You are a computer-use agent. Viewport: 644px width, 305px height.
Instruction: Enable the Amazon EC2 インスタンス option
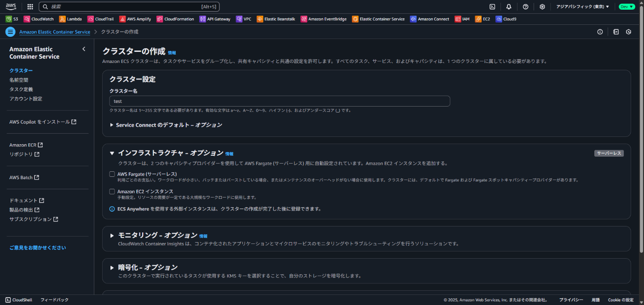pyautogui.click(x=112, y=191)
